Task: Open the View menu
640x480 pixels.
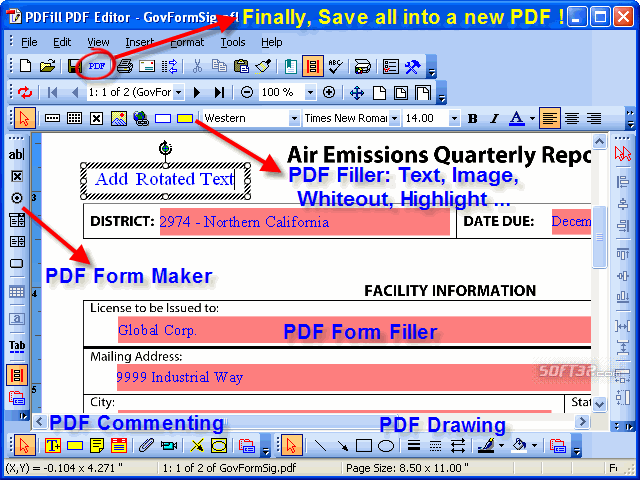Action: point(98,42)
